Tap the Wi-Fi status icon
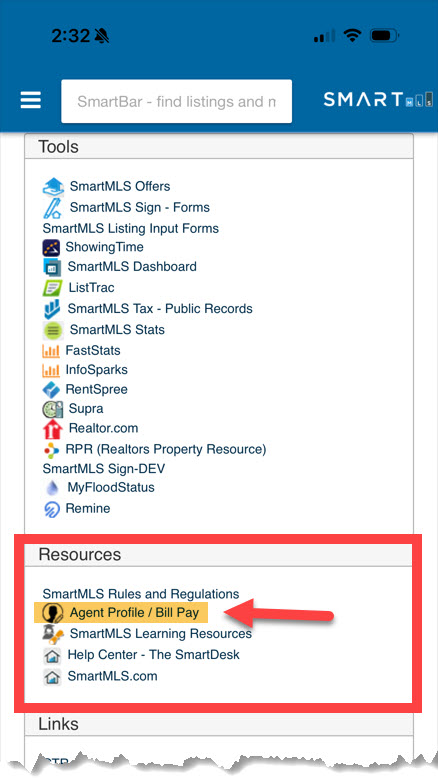Viewport: 438px width, 779px height. tap(353, 35)
